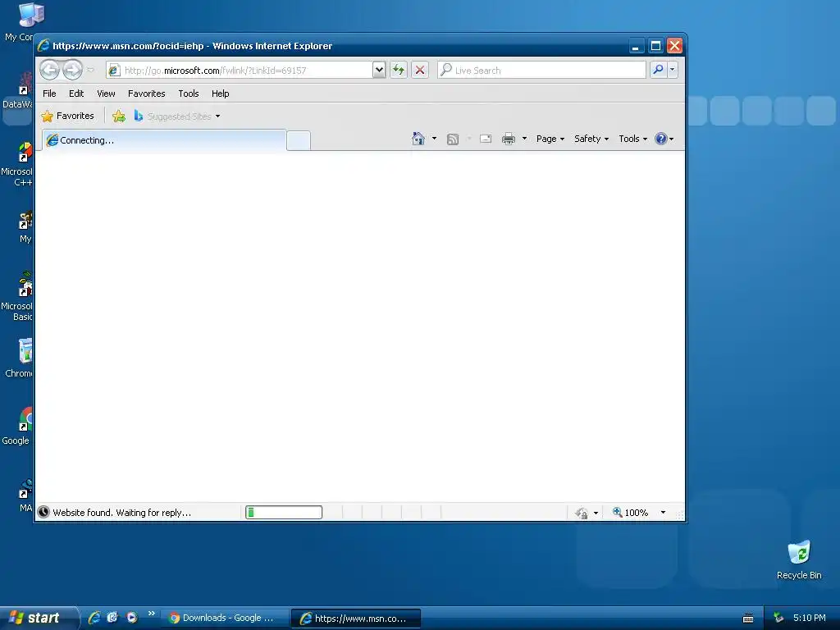Click the status bar security zone icon

click(582, 513)
